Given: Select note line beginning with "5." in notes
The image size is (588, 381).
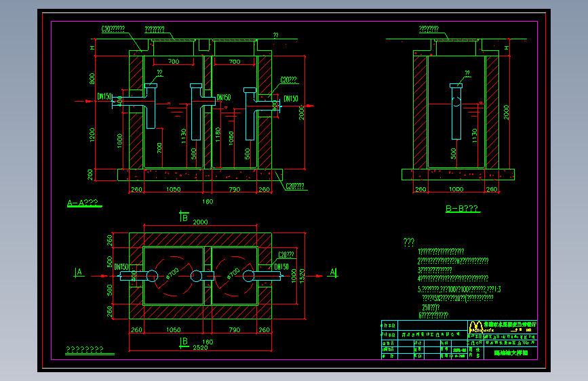Looking at the screenshot, I should pyautogui.click(x=459, y=289).
